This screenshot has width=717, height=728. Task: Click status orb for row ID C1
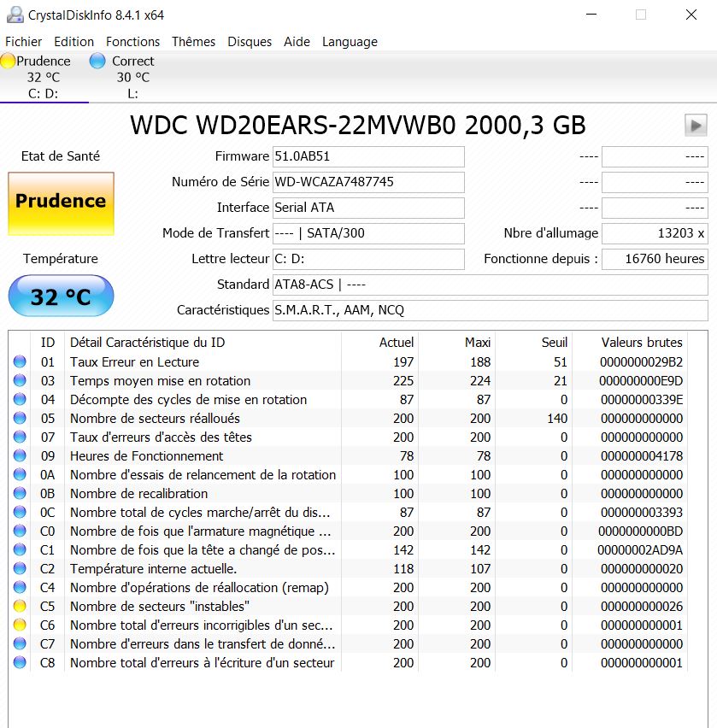(20, 549)
